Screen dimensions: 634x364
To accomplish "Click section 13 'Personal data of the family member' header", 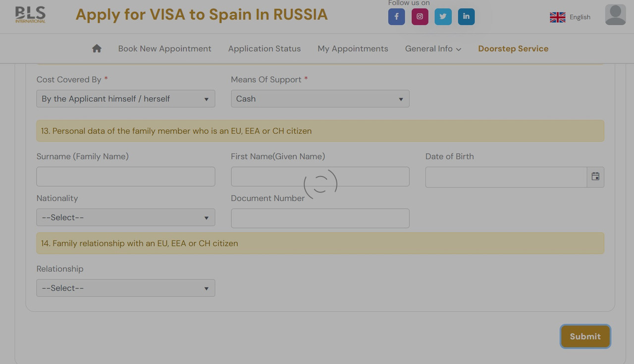I will (320, 131).
